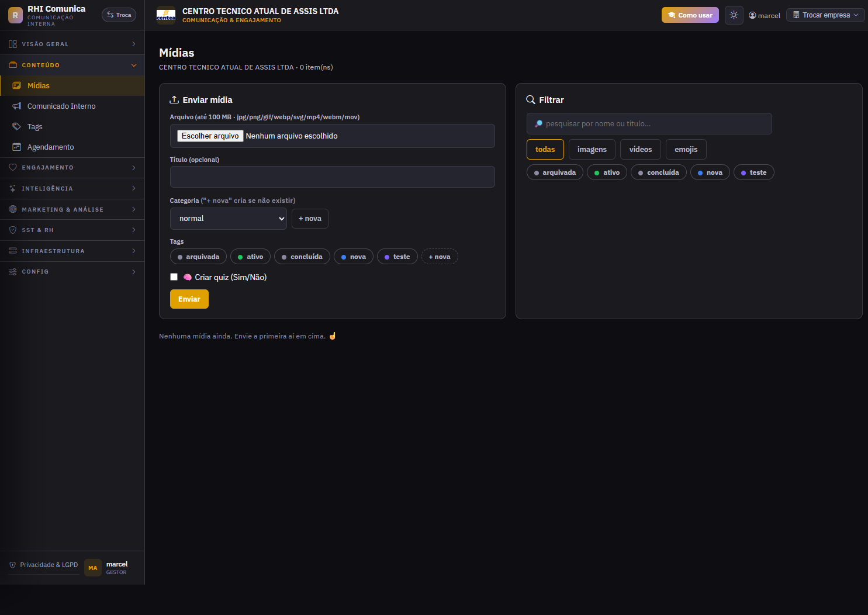Screen dimensions: 868x615
Task: Click the Privacidade & LGPD shield icon
Action: point(13,565)
